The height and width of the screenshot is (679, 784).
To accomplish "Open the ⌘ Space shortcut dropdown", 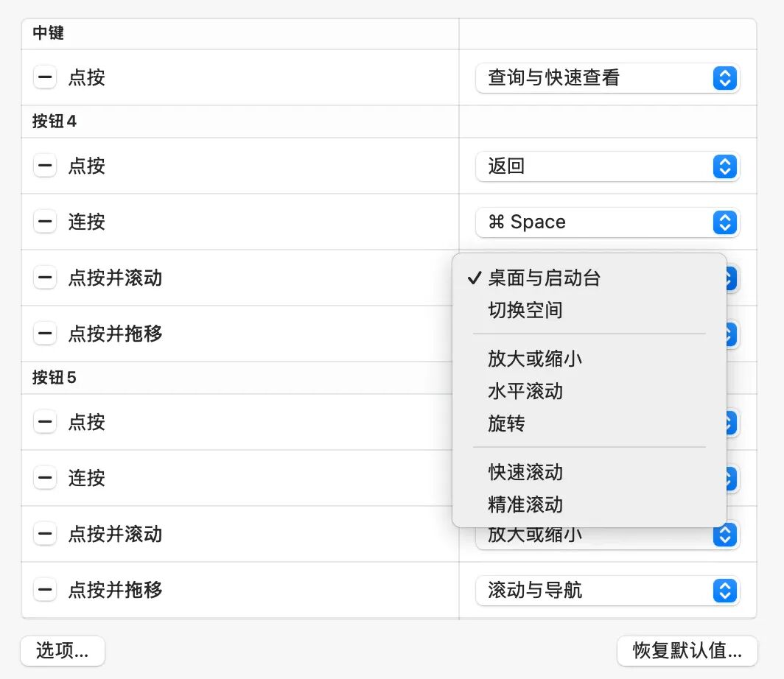I will [607, 222].
